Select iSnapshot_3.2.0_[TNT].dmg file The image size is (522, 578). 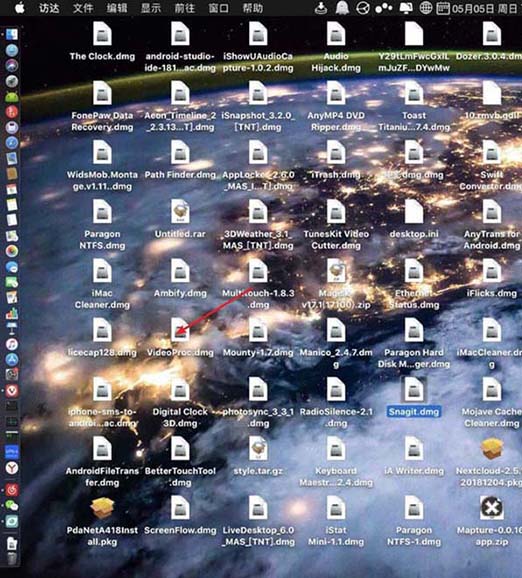pos(258,93)
